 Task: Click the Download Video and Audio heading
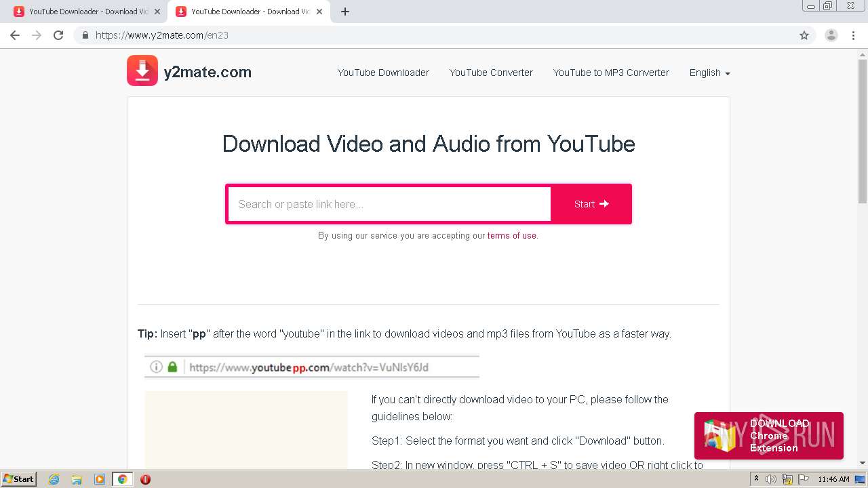429,144
